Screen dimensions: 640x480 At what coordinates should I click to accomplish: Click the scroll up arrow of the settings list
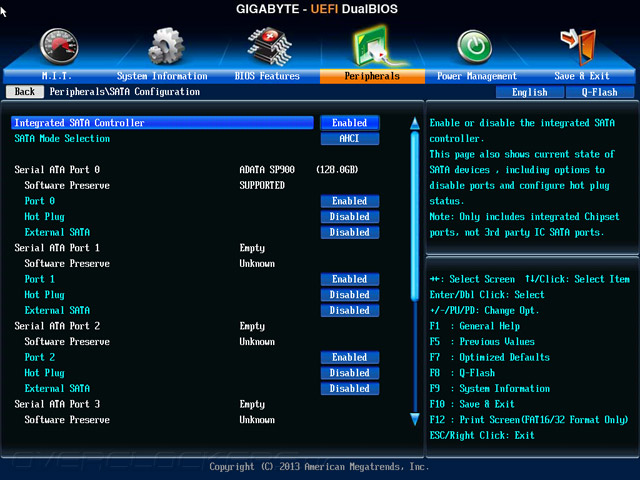[x=415, y=123]
